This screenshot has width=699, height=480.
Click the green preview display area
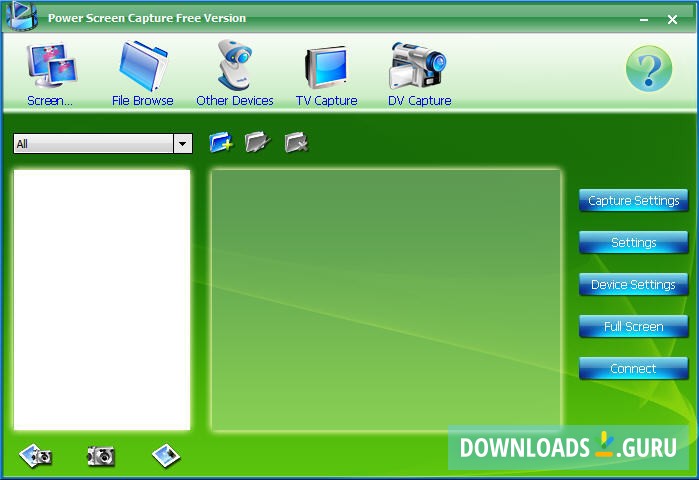tap(386, 300)
